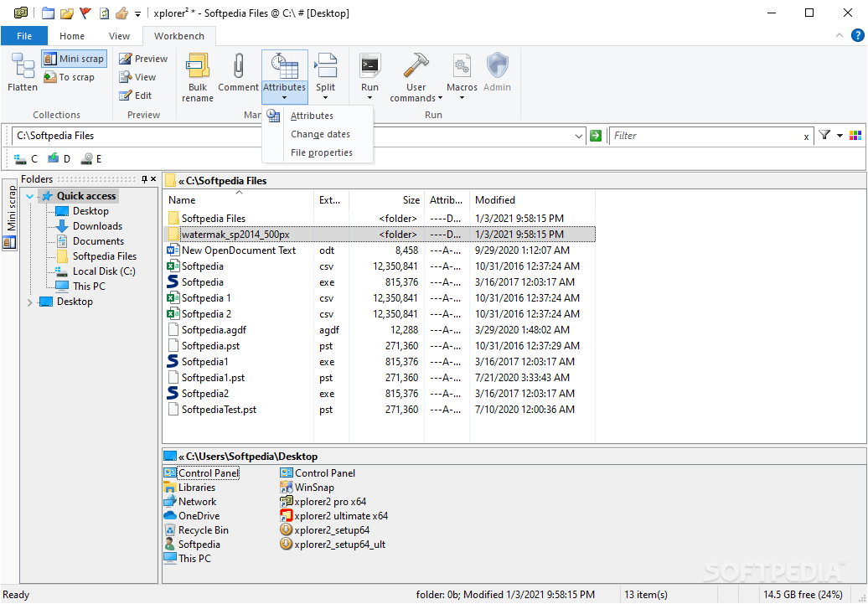Image resolution: width=868 pixels, height=604 pixels.
Task: Click the filter funnel icon
Action: [824, 135]
